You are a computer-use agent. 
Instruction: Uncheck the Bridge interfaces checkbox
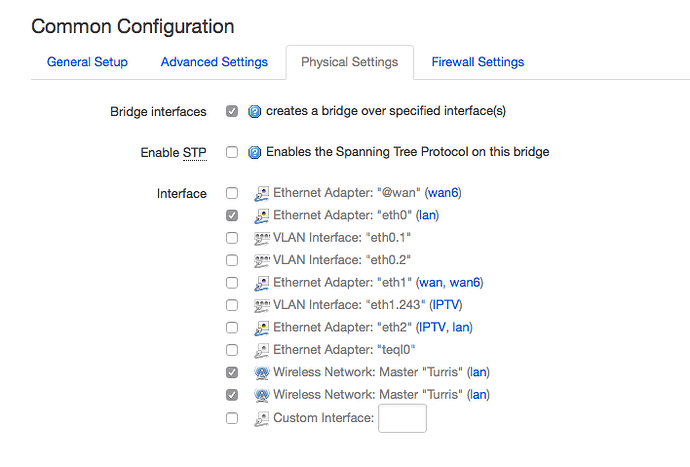tap(232, 111)
